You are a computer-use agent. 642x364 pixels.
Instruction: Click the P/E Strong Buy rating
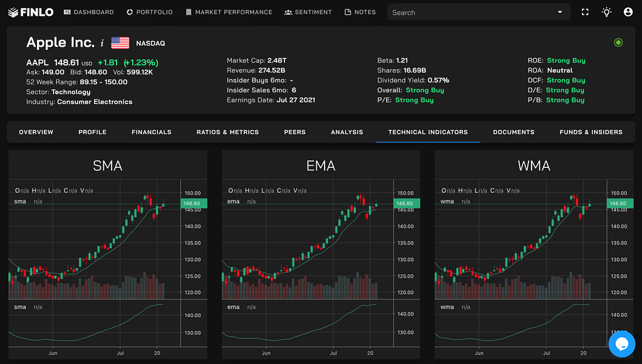tap(414, 100)
